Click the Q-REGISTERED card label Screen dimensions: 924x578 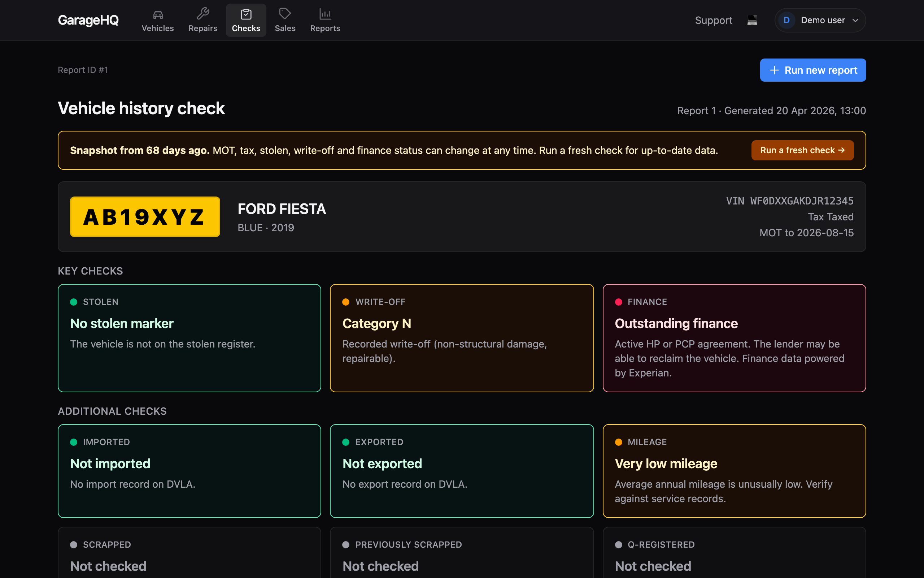(x=661, y=545)
